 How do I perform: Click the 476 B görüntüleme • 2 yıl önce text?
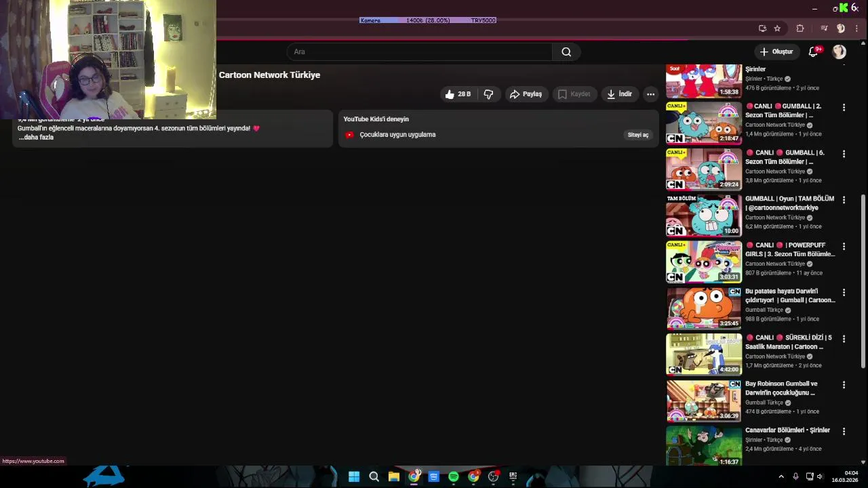point(782,88)
